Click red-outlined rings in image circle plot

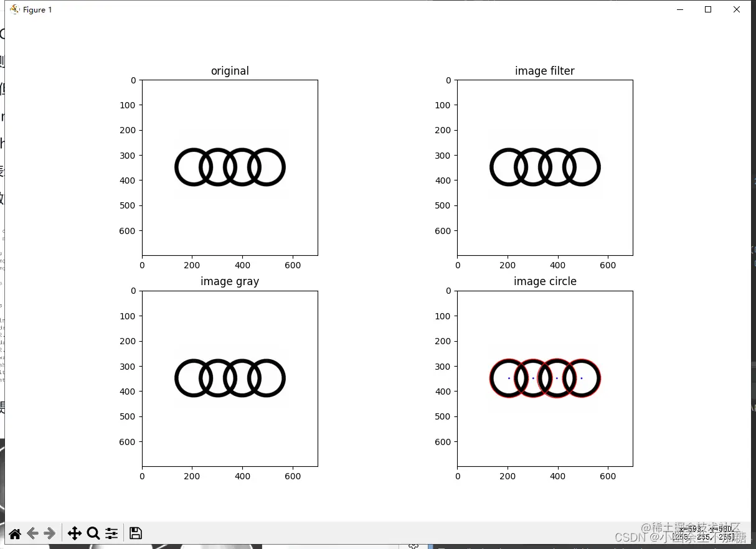coord(545,378)
